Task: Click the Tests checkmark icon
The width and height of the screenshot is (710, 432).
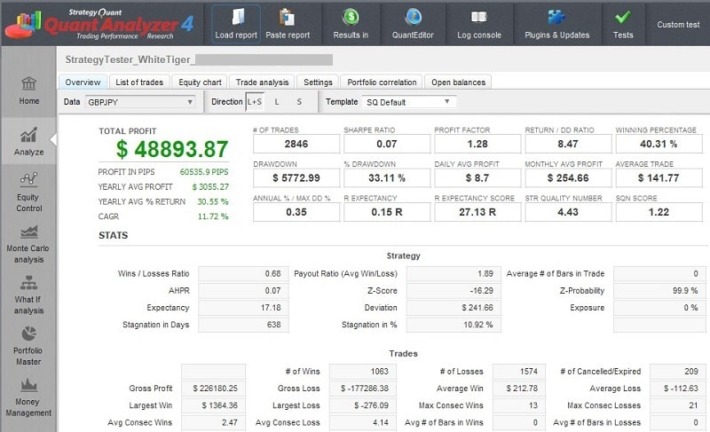Action: pyautogui.click(x=623, y=17)
